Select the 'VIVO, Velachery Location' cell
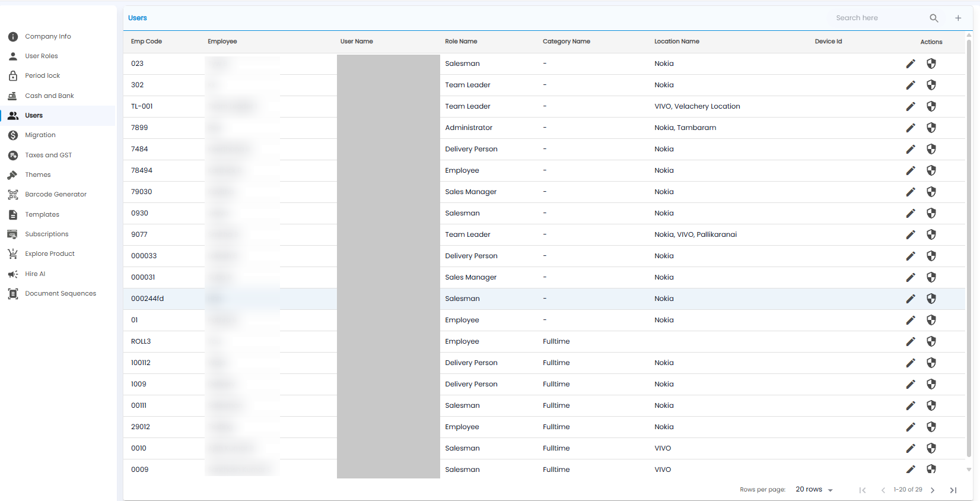Image resolution: width=980 pixels, height=501 pixels. (697, 106)
